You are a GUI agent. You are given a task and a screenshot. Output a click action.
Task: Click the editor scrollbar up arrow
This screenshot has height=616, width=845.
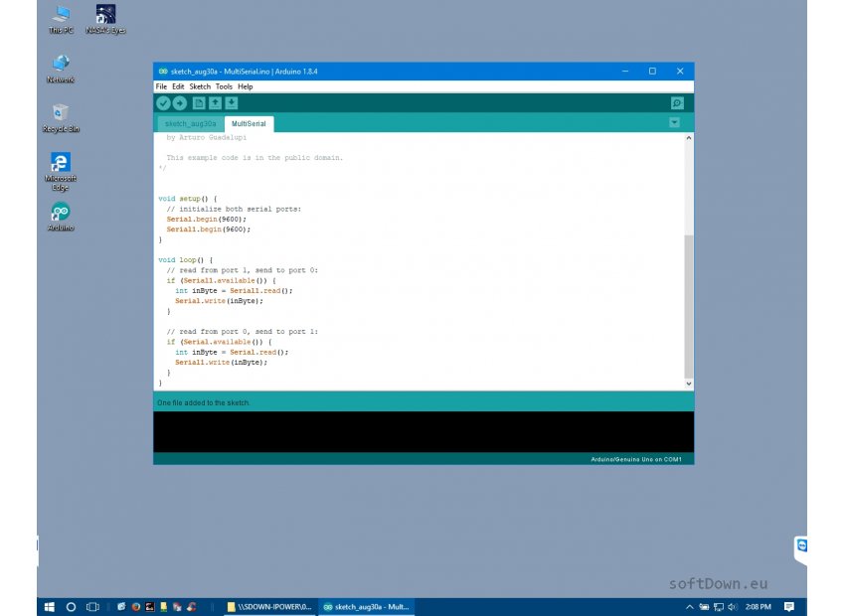pos(689,138)
